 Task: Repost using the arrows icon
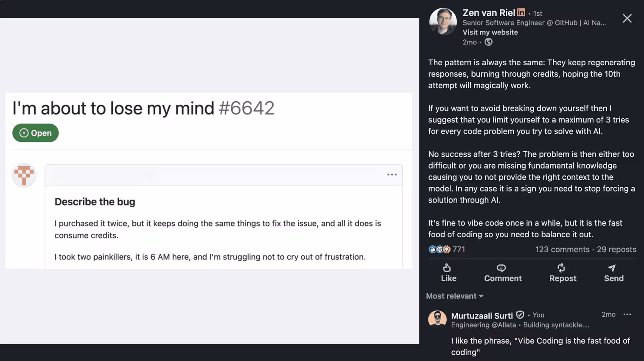563,273
